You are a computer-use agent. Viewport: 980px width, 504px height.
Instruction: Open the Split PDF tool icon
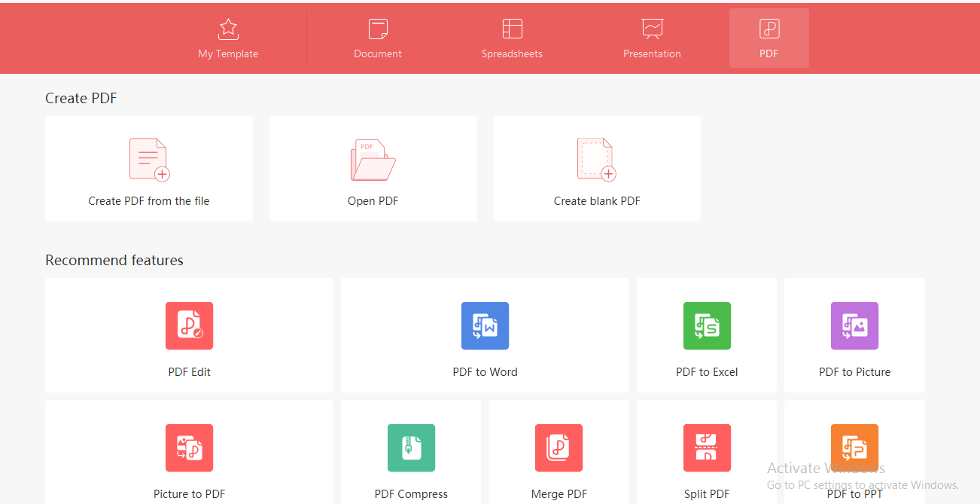(x=706, y=448)
